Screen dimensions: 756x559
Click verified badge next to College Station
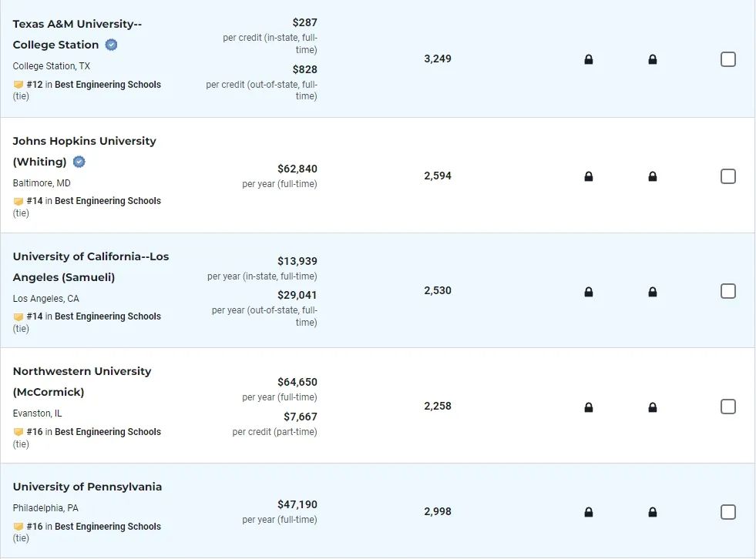coord(112,45)
